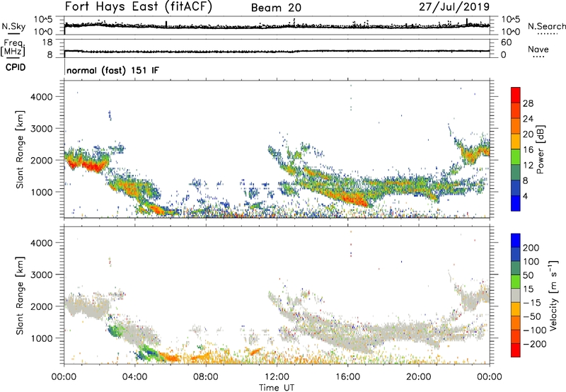This screenshot has width=566, height=392.
Task: Click the '28' value on the Power colorbar
Action: (x=528, y=103)
